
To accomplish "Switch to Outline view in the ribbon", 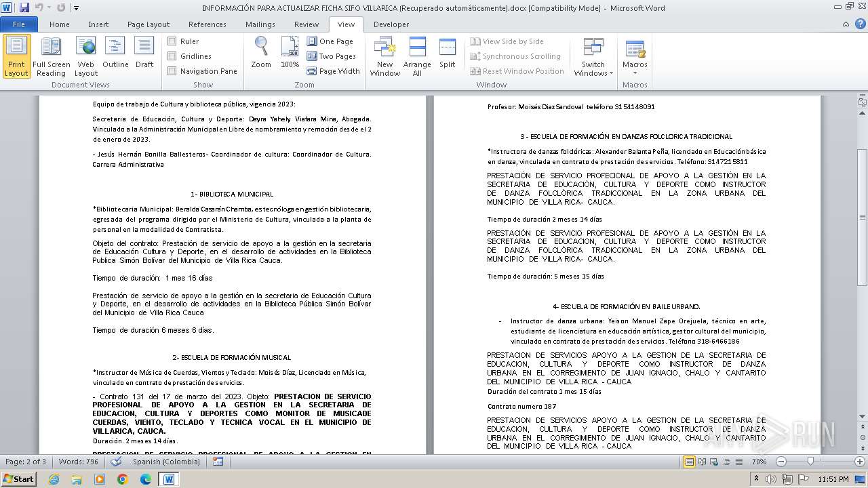I will tap(115, 53).
